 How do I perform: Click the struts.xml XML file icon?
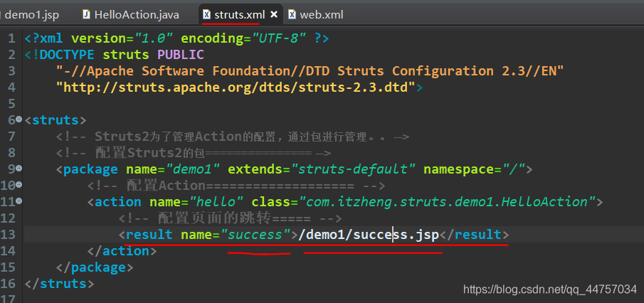click(x=207, y=15)
